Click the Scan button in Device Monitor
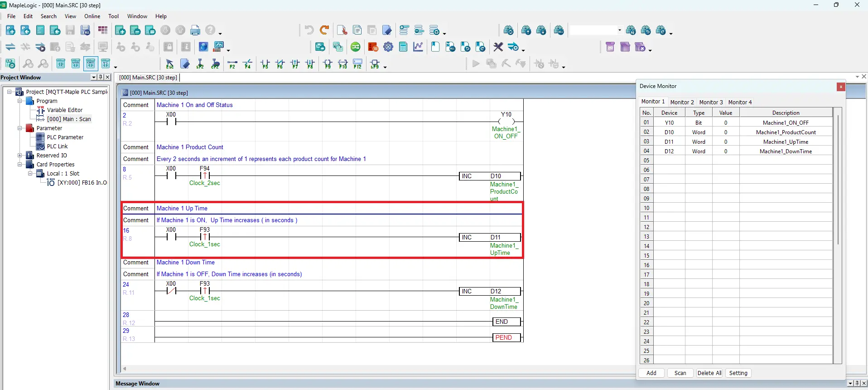Viewport: 868px width, 390px height. click(x=680, y=373)
